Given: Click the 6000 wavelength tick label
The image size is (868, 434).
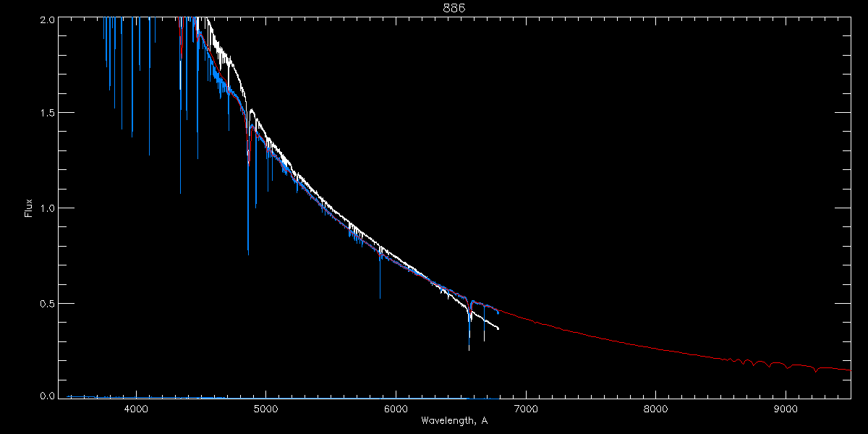Looking at the screenshot, I should pos(396,409).
